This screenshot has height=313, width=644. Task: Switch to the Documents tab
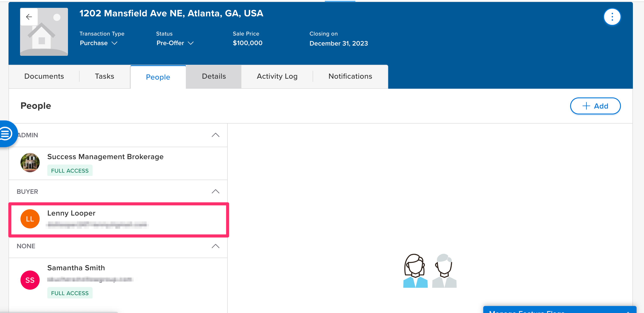point(44,76)
